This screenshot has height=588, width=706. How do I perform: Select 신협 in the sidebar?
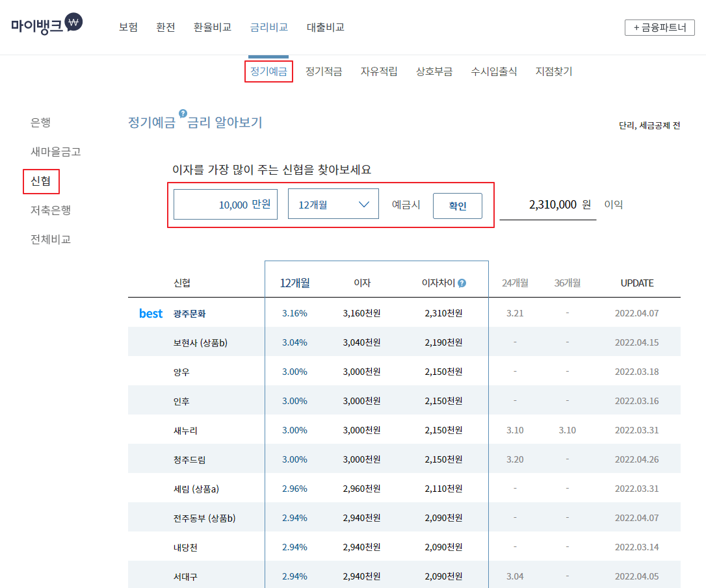40,181
